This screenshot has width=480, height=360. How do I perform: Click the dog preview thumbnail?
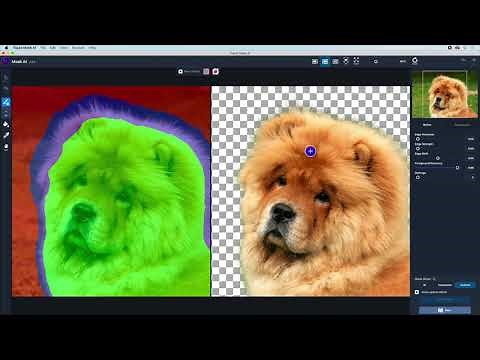[x=445, y=94]
